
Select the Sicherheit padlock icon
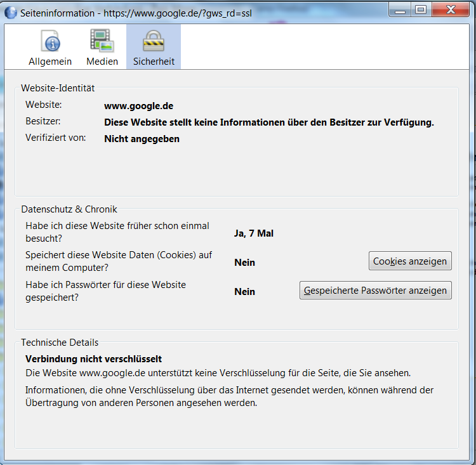coord(154,41)
